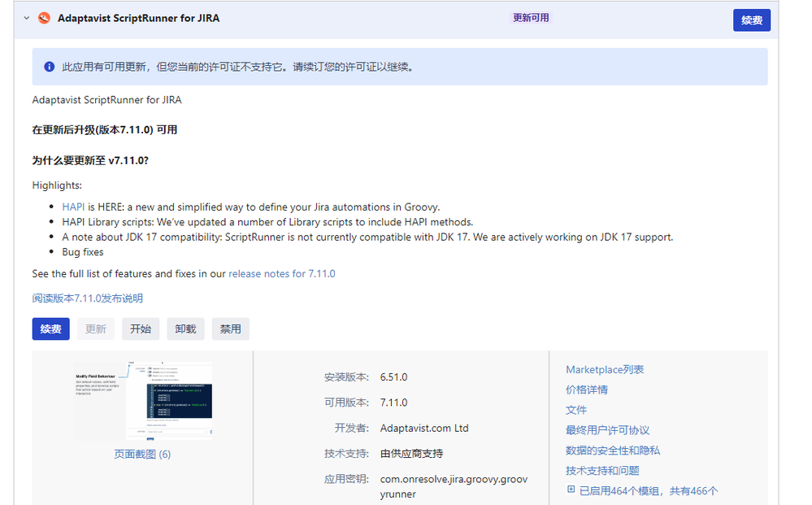Open 阅读版本7.11.0发布说明 link
Image resolution: width=812 pixels, height=505 pixels.
point(88,298)
